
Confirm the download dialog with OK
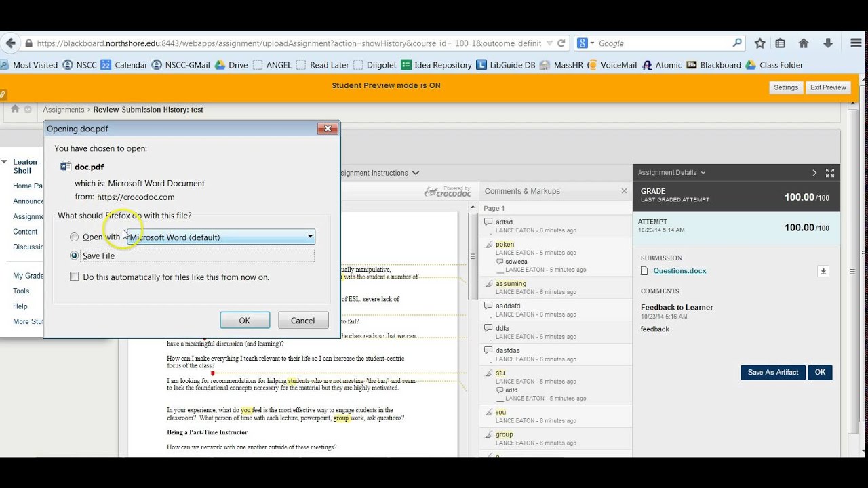click(x=245, y=321)
